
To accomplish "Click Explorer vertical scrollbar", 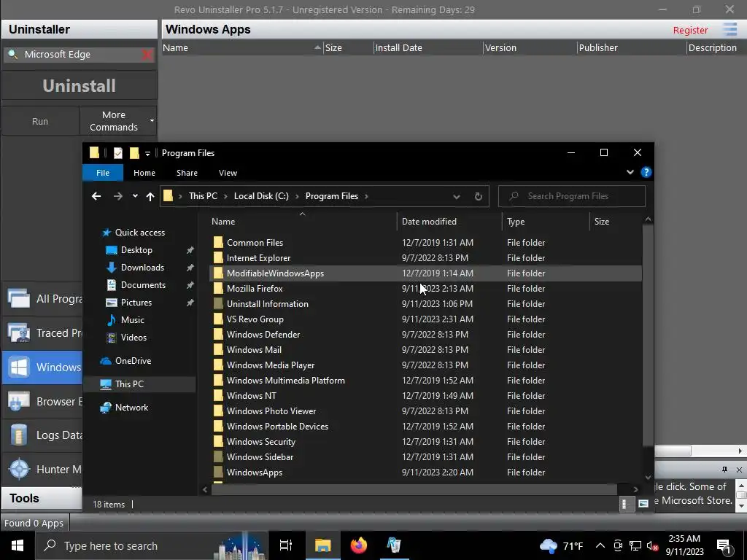I will pos(648,335).
